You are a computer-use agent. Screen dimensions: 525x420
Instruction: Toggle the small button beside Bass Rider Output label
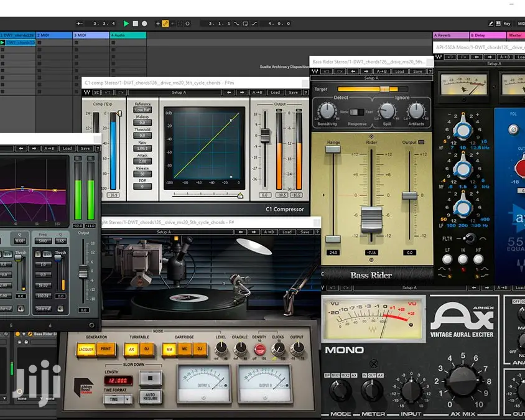[x=422, y=142]
